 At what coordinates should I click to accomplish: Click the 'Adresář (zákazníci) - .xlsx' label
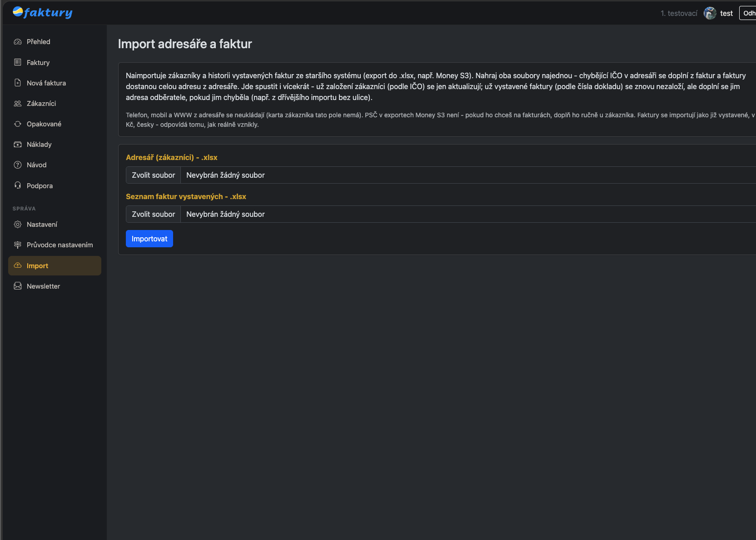coord(172,157)
